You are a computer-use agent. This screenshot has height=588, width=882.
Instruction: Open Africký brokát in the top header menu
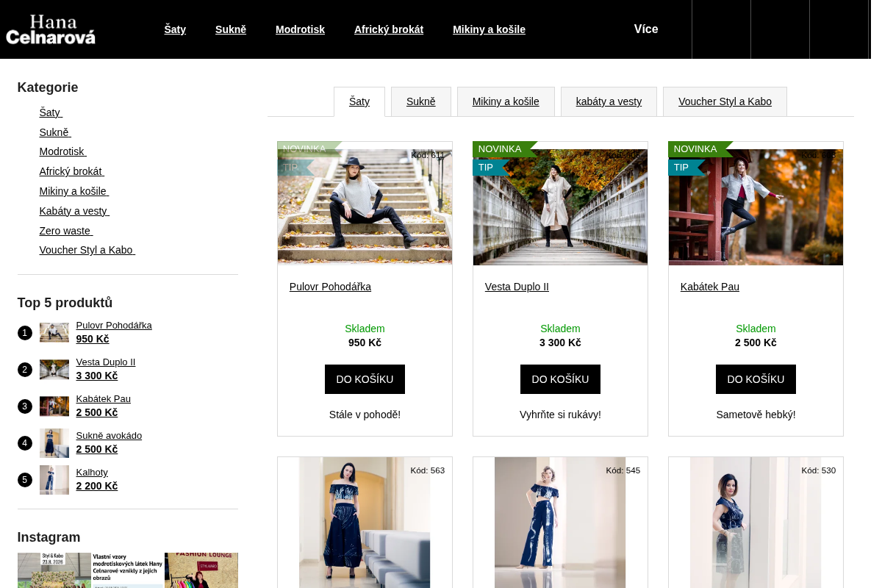(x=389, y=29)
